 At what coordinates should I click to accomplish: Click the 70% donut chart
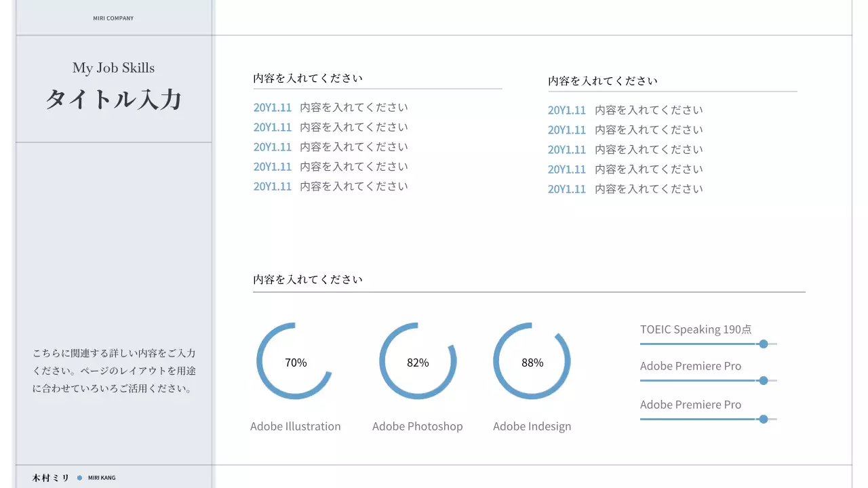click(295, 361)
